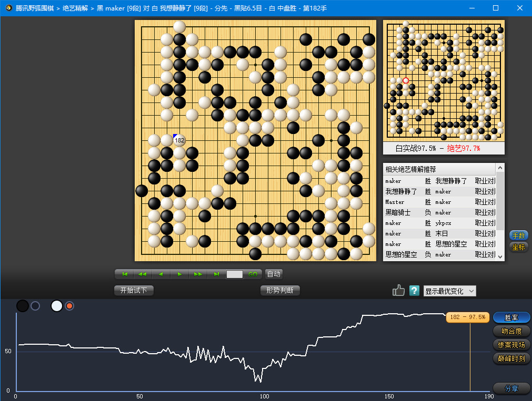Click the thumbs-up like icon
The height and width of the screenshot is (401, 532).
398,290
